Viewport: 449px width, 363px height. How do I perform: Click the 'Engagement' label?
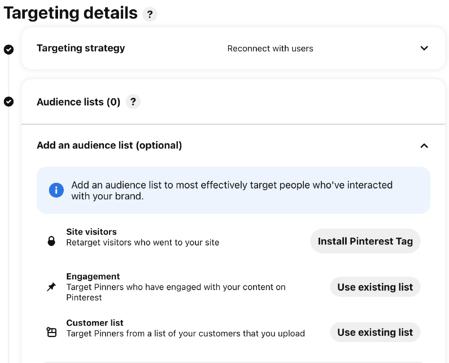[x=93, y=276]
